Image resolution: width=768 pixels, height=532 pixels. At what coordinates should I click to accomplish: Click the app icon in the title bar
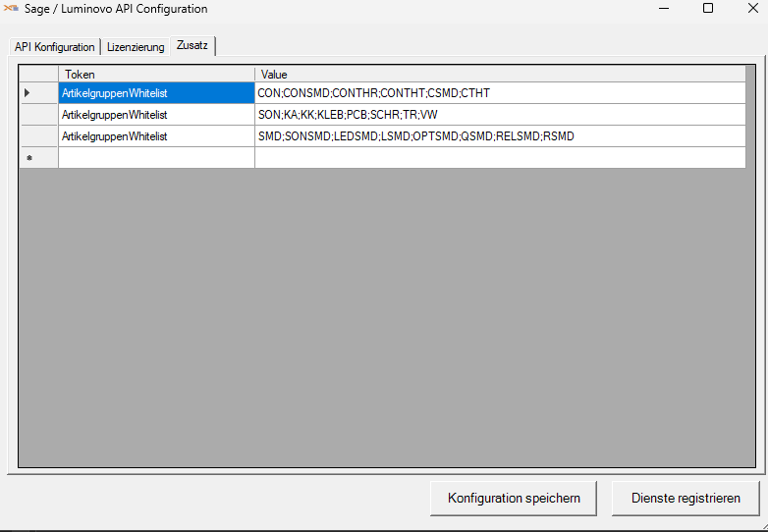point(12,9)
